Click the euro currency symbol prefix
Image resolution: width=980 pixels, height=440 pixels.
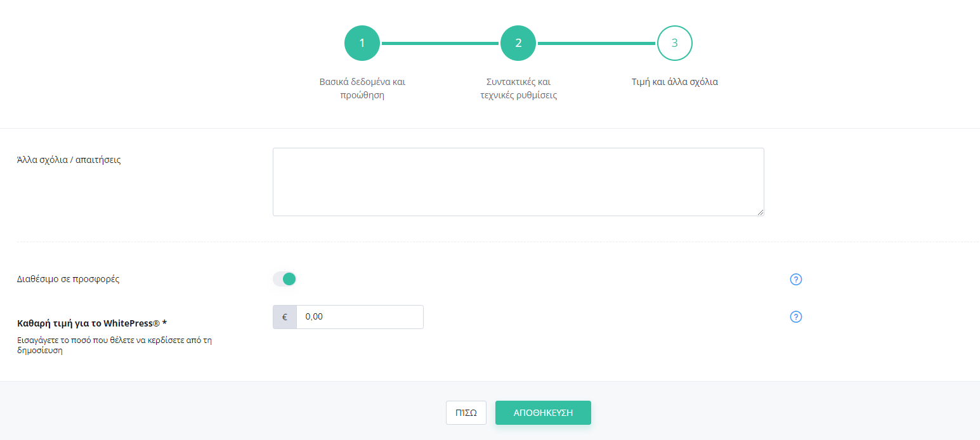pos(285,317)
